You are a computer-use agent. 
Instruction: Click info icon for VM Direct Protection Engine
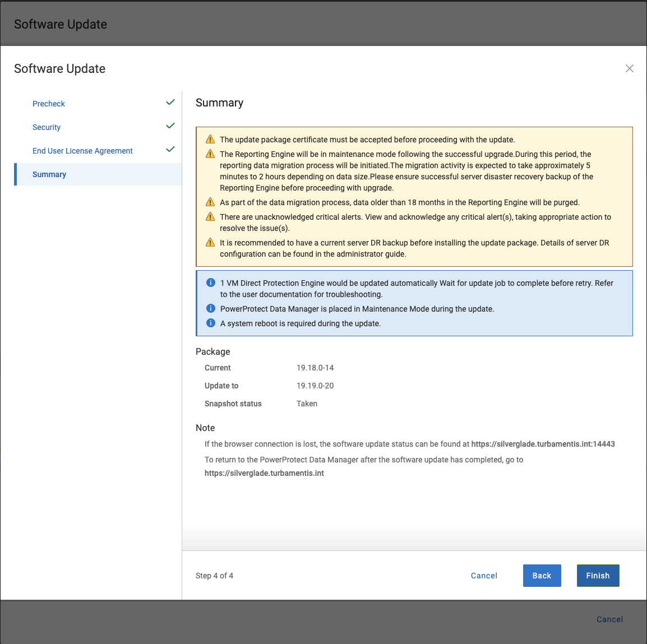210,282
